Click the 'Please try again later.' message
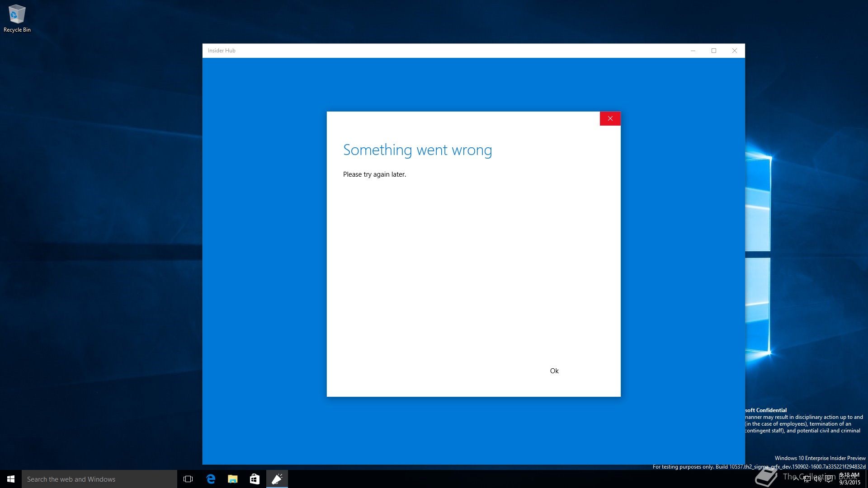 374,174
